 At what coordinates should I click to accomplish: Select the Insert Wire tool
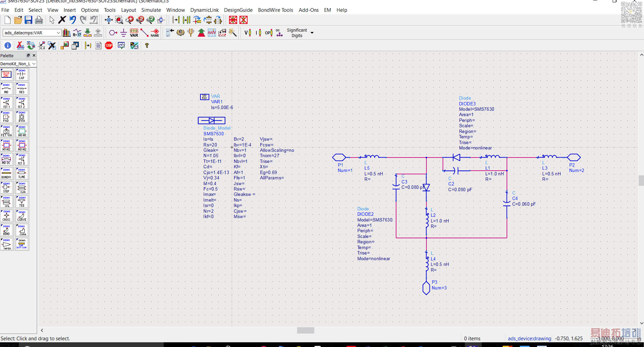pos(144,33)
